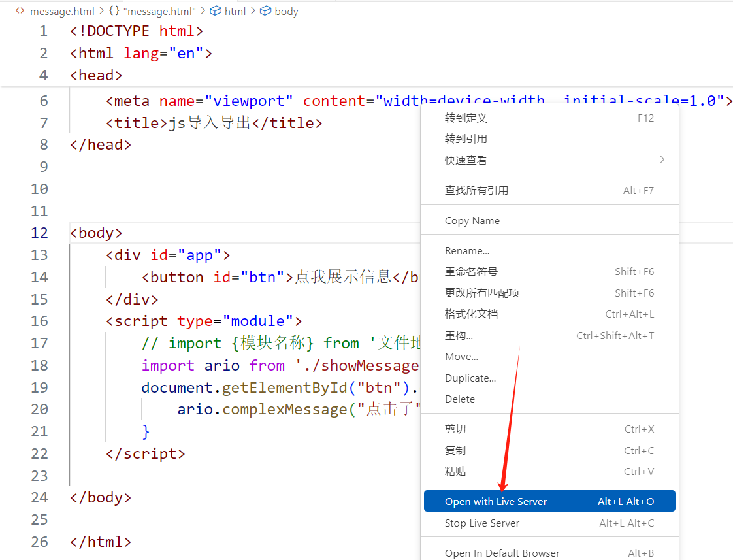Select the body breadcrumb segment

(x=286, y=11)
